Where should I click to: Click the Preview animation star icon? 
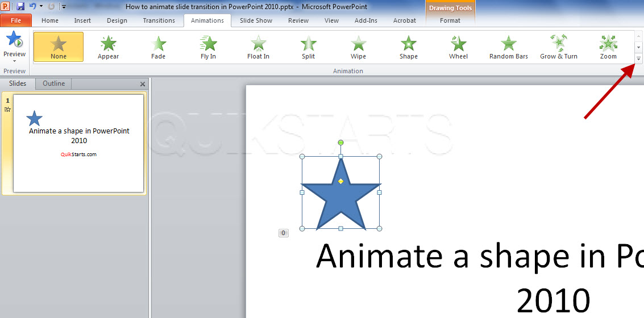(14, 39)
